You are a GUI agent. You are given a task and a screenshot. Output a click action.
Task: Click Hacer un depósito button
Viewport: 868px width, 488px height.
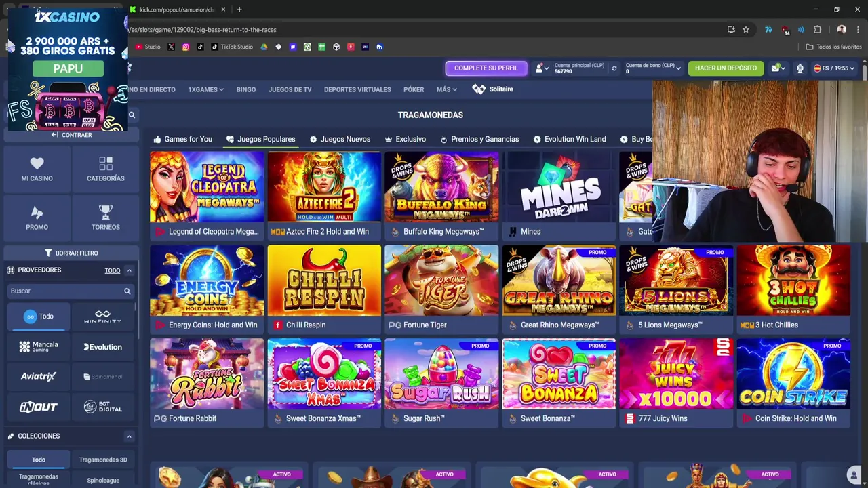(x=726, y=68)
